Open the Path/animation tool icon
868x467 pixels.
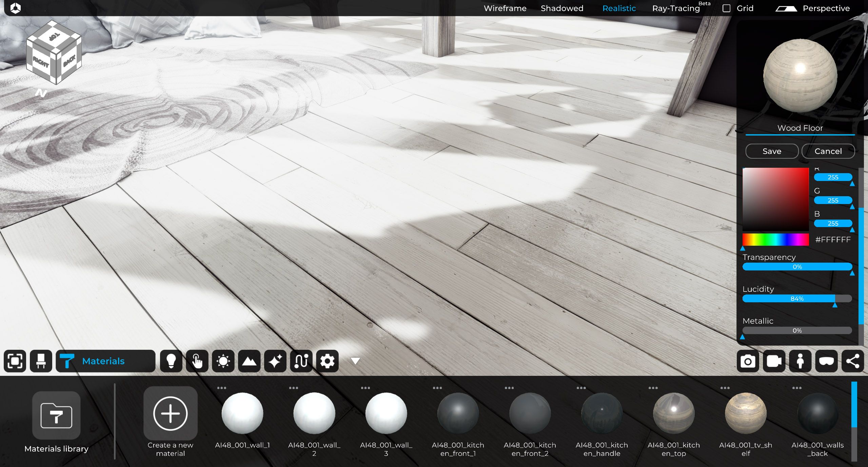(301, 361)
